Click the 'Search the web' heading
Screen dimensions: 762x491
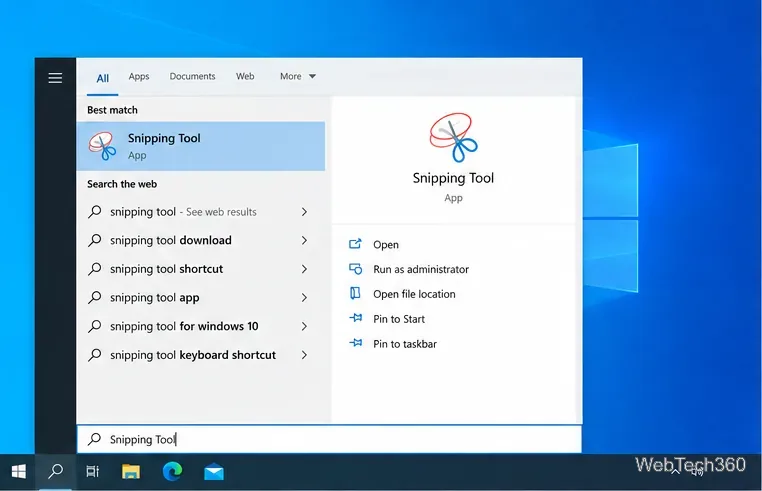[x=122, y=184]
